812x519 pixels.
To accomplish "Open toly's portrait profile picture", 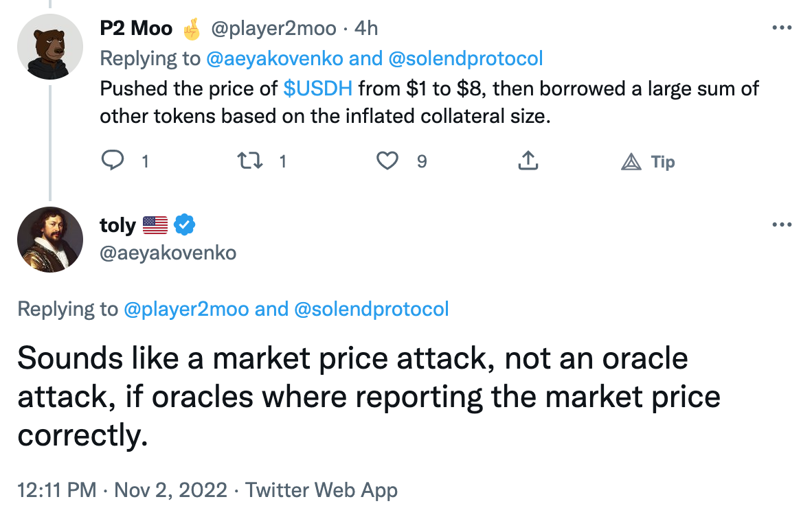I will click(50, 240).
